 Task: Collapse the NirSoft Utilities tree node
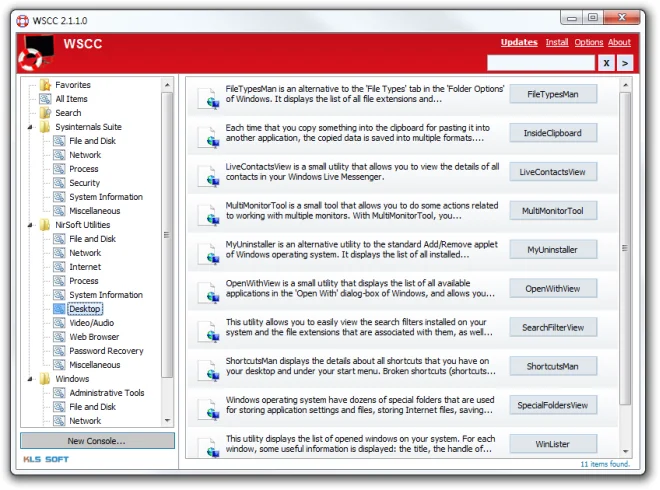pyautogui.click(x=30, y=225)
